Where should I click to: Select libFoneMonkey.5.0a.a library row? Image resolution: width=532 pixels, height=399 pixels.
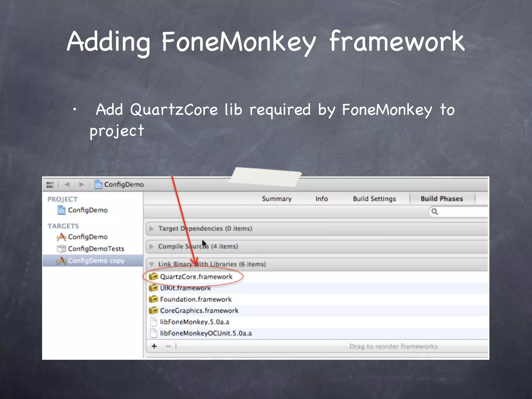tap(195, 322)
